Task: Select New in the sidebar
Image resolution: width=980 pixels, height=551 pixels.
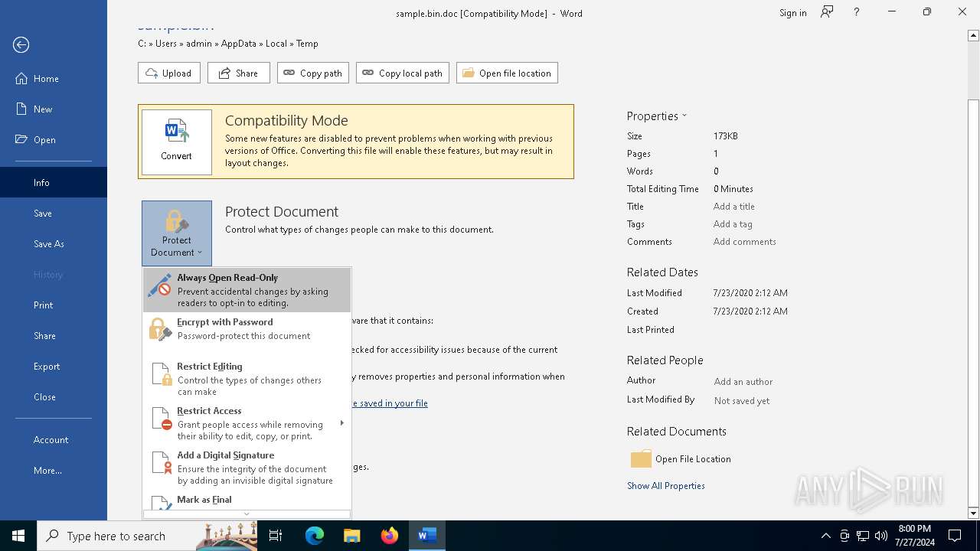Action: (x=54, y=109)
